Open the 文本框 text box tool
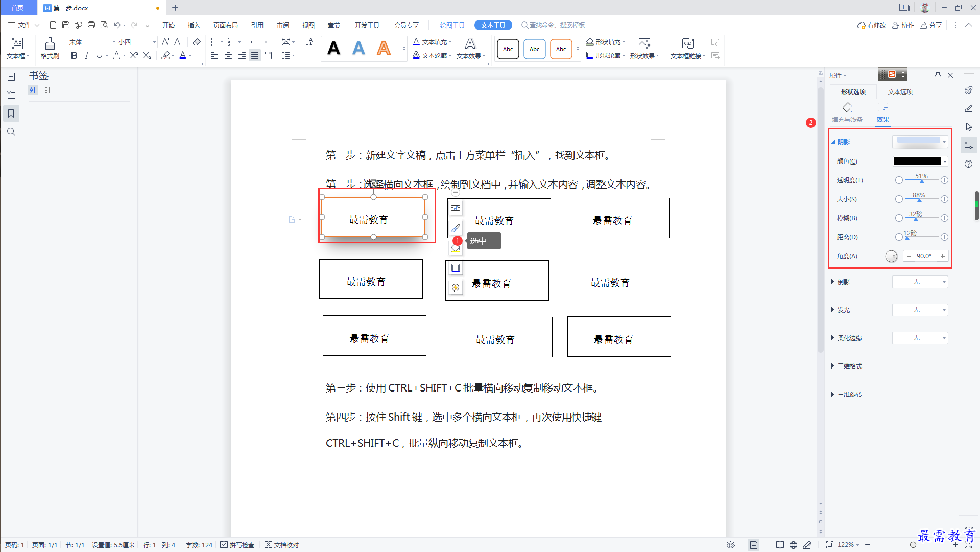Viewport: 980px width, 552px height. coord(18,49)
